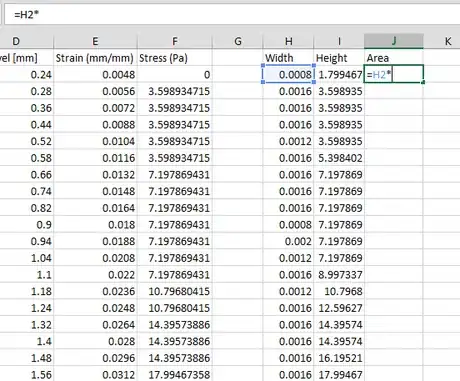Click the width cell with value 0.002
The image size is (460, 381).
click(x=288, y=241)
